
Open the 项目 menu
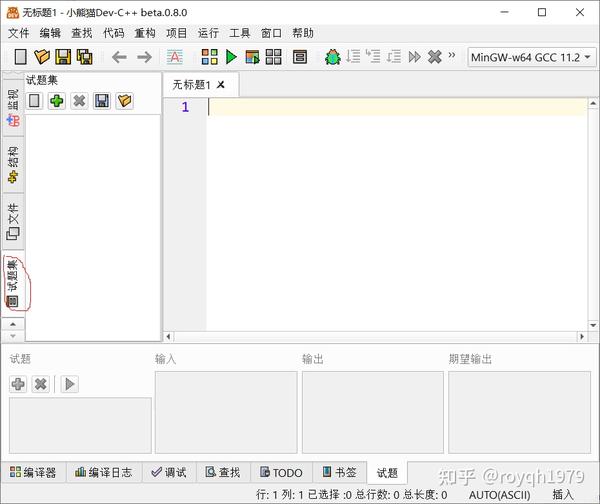177,33
